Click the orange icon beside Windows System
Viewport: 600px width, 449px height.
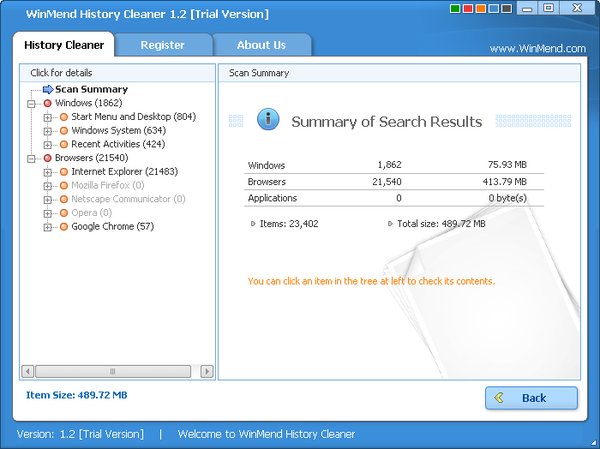(x=64, y=131)
